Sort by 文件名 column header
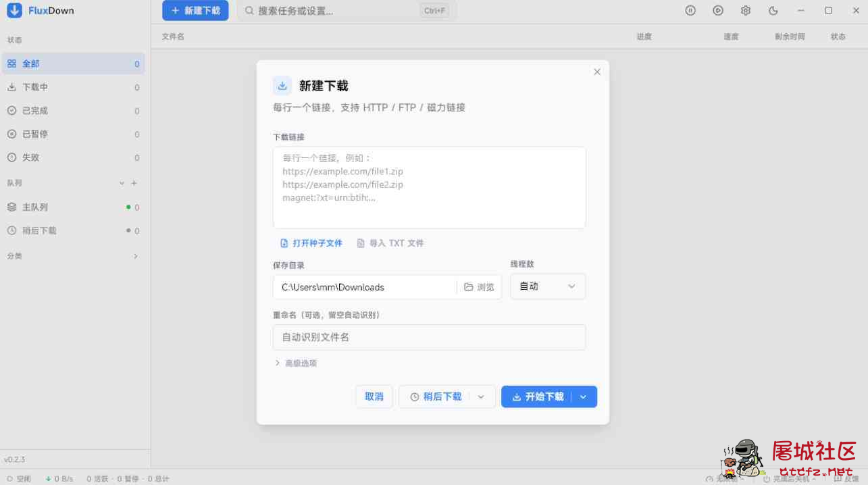This screenshot has width=868, height=485. coord(173,36)
